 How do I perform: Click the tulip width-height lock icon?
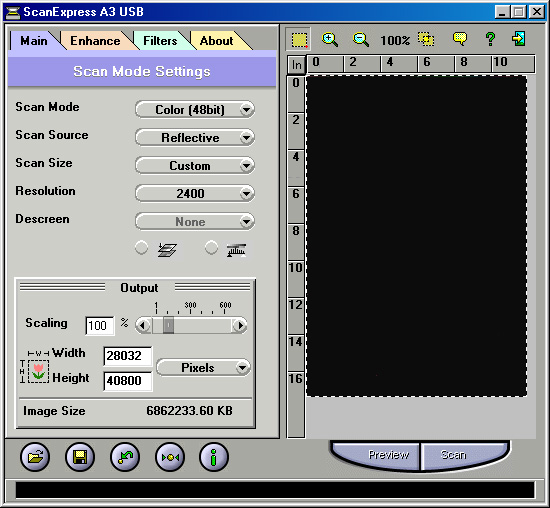tap(38, 372)
